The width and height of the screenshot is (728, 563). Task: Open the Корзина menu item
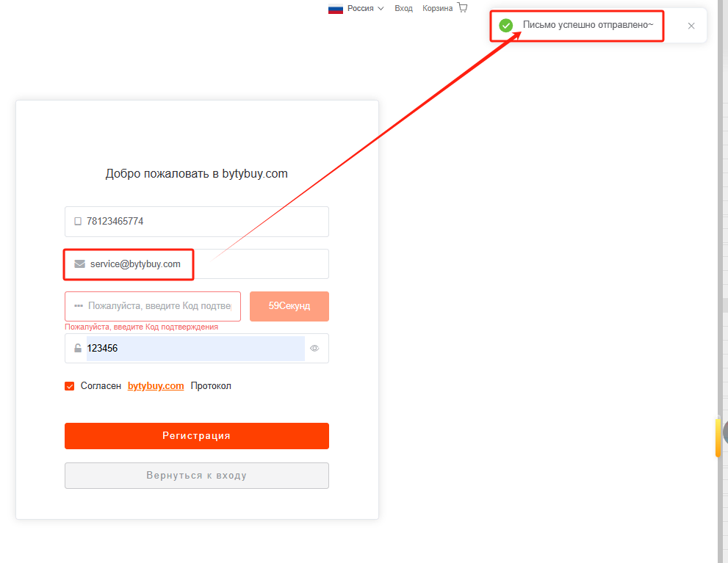[x=437, y=8]
